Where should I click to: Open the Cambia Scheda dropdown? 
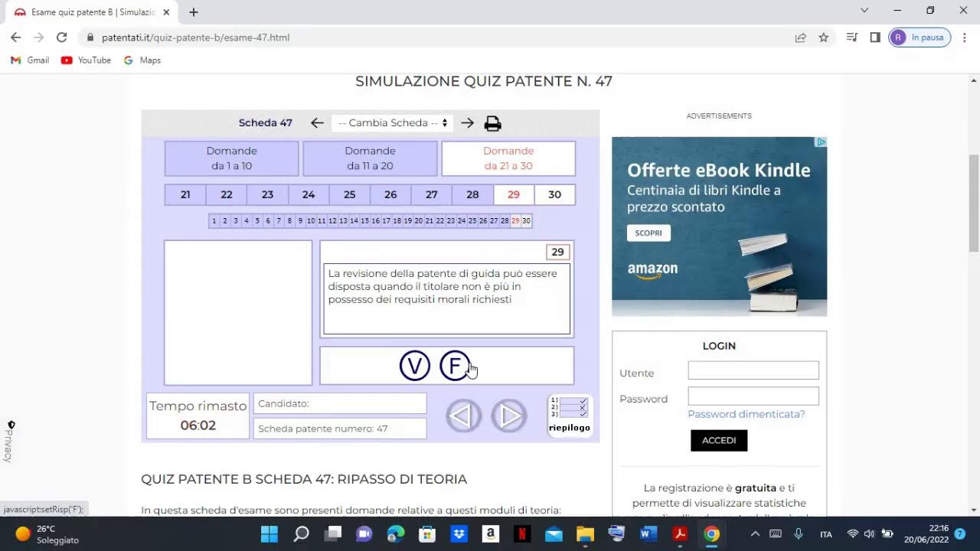click(393, 122)
